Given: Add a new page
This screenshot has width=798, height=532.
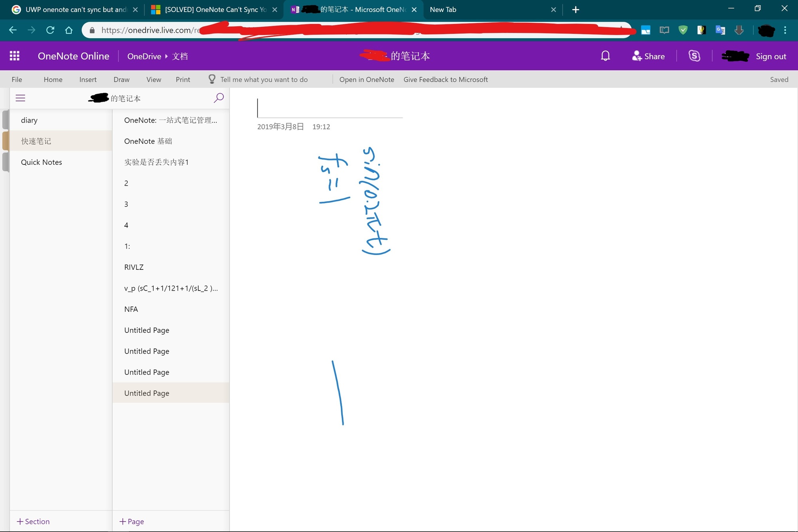Looking at the screenshot, I should coord(132,521).
